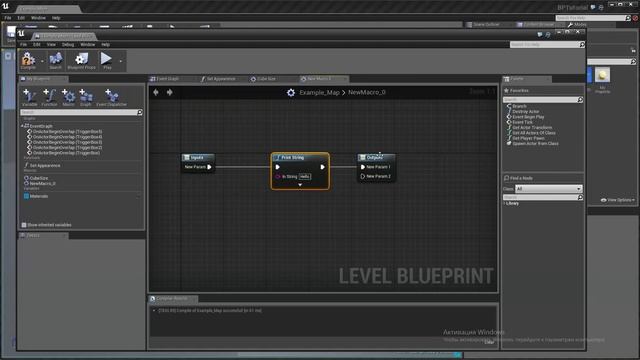This screenshot has width=640, height=360.
Task: Open the Play options dropdown arrow
Action: 120,61
